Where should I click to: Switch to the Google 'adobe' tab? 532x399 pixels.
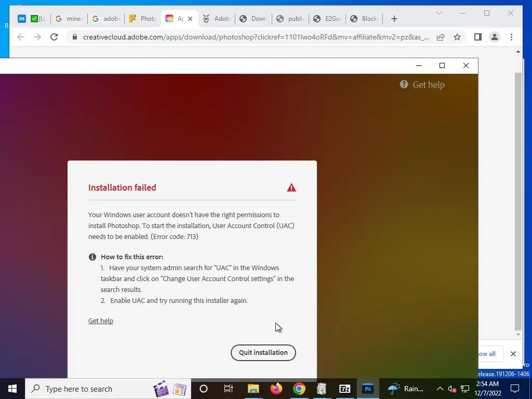click(x=106, y=19)
